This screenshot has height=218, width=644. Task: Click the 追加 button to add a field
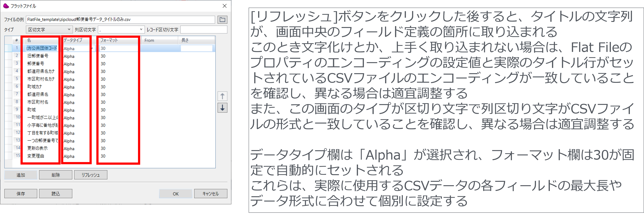tap(21, 175)
